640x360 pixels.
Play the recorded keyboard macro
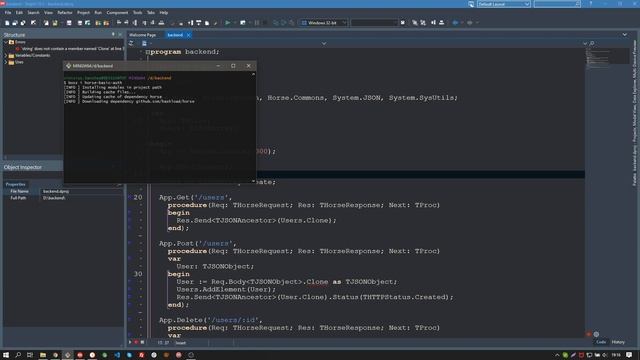[130, 342]
